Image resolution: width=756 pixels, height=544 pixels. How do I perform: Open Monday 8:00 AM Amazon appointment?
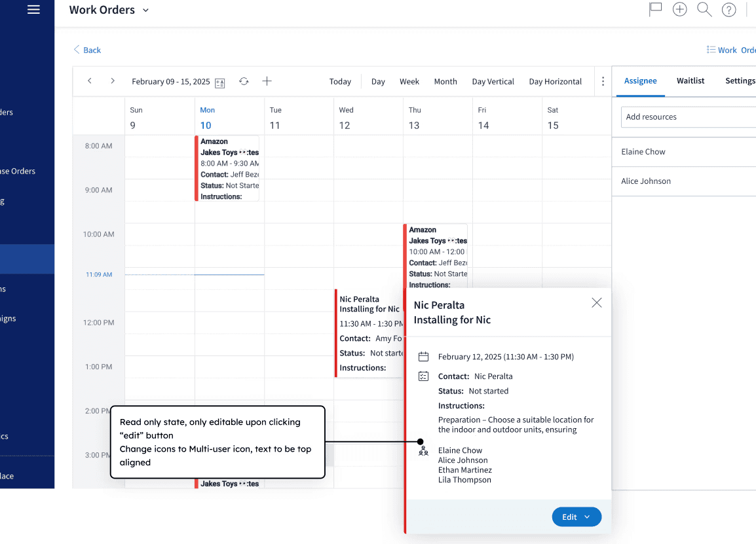[227, 169]
